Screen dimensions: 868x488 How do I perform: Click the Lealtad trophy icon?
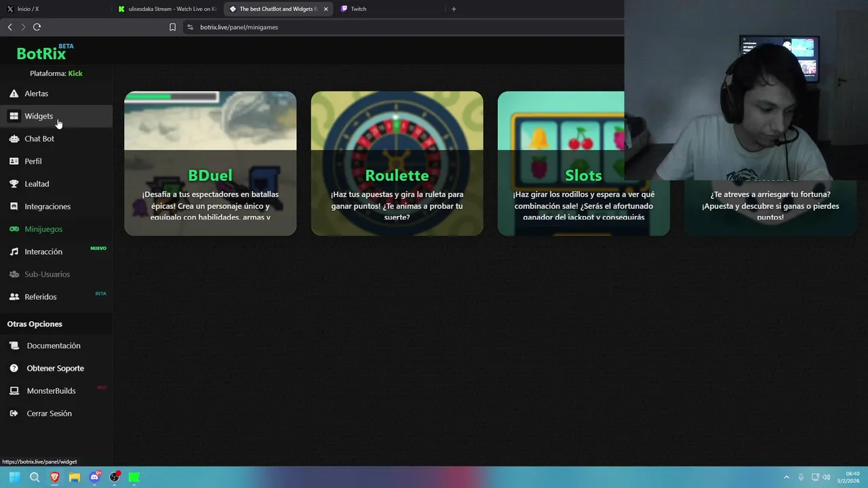tap(14, 184)
